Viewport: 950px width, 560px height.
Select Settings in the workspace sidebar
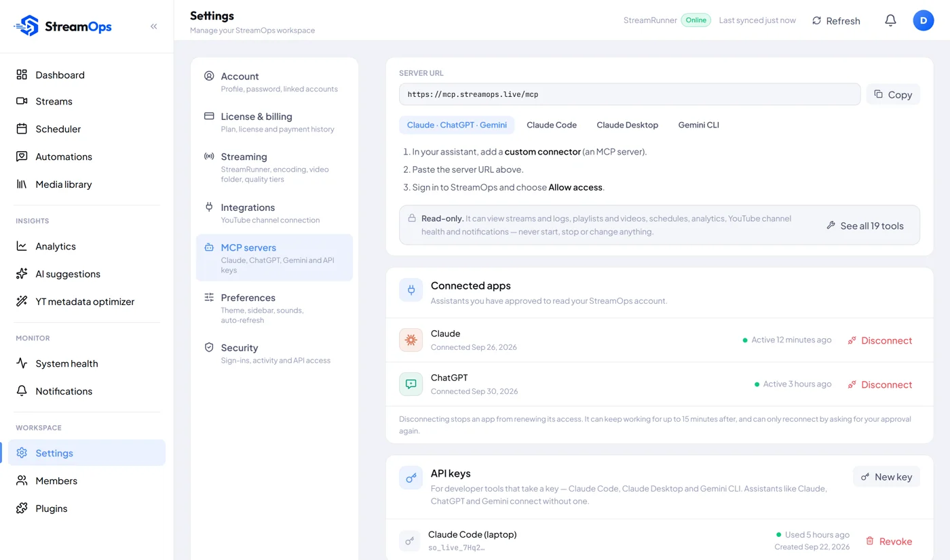coord(87,453)
